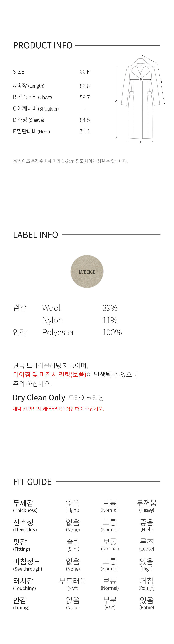Click the Polyester 100% lining row
Viewport: 174px width, 644px height.
(x=68, y=332)
